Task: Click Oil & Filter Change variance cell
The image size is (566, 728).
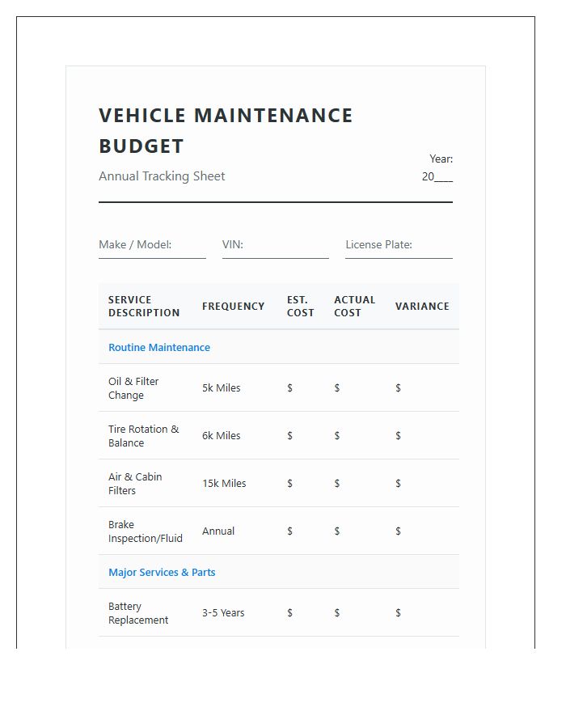Action: click(x=422, y=387)
